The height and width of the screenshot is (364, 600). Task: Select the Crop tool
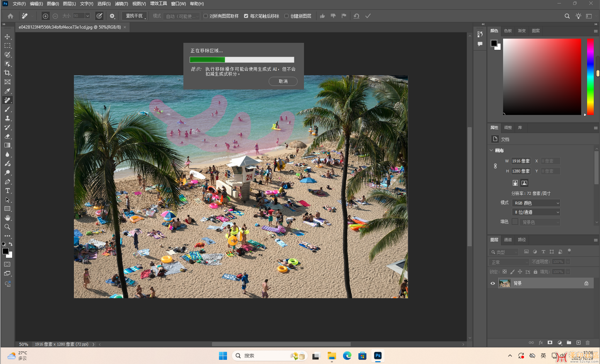pyautogui.click(x=7, y=73)
